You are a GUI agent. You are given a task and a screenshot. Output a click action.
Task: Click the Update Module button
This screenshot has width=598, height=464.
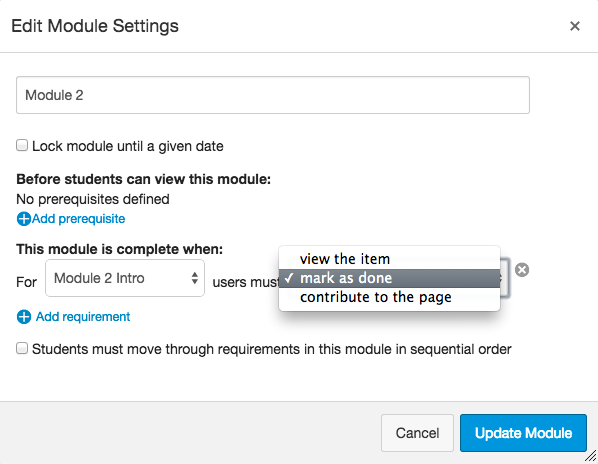523,433
